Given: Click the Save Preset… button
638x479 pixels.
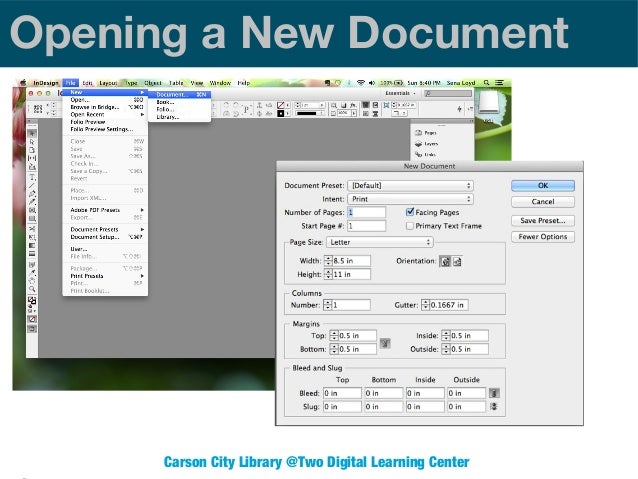Looking at the screenshot, I should point(543,221).
